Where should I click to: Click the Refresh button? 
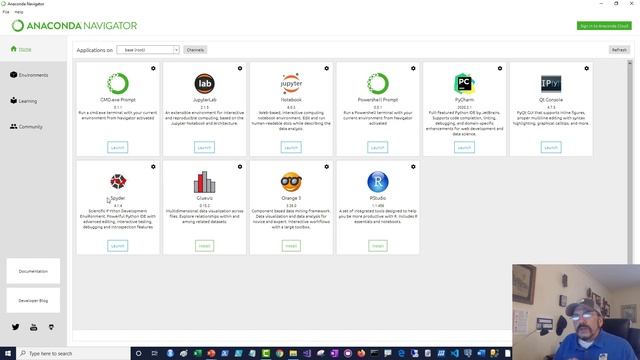619,50
